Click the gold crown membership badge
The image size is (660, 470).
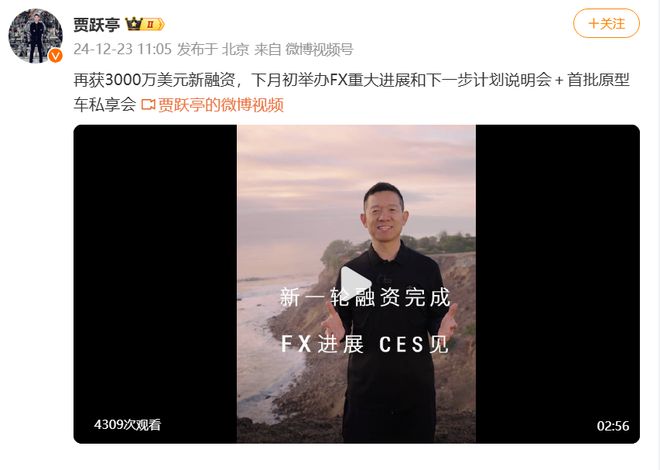click(x=134, y=24)
